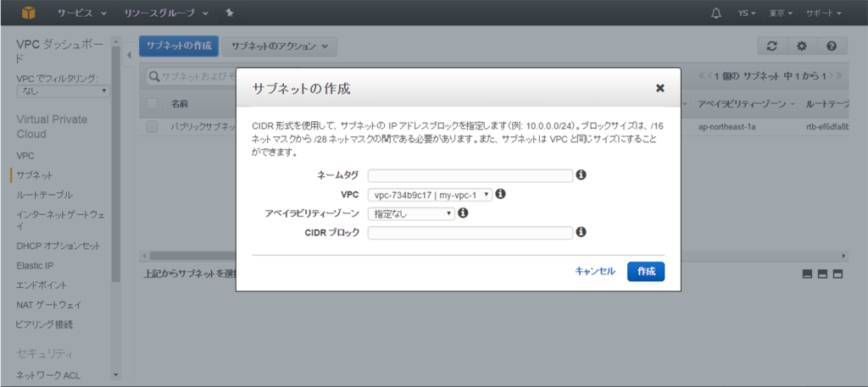Image resolution: width=868 pixels, height=387 pixels.
Task: Click ap-northeast-1a cell in table
Action: click(726, 127)
